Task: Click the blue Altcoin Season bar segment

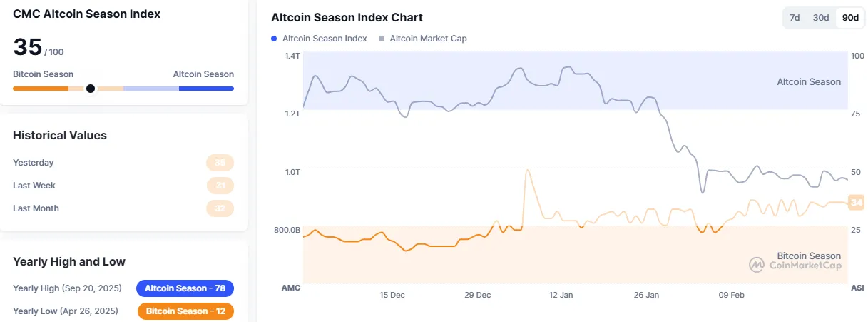Action: pyautogui.click(x=206, y=89)
